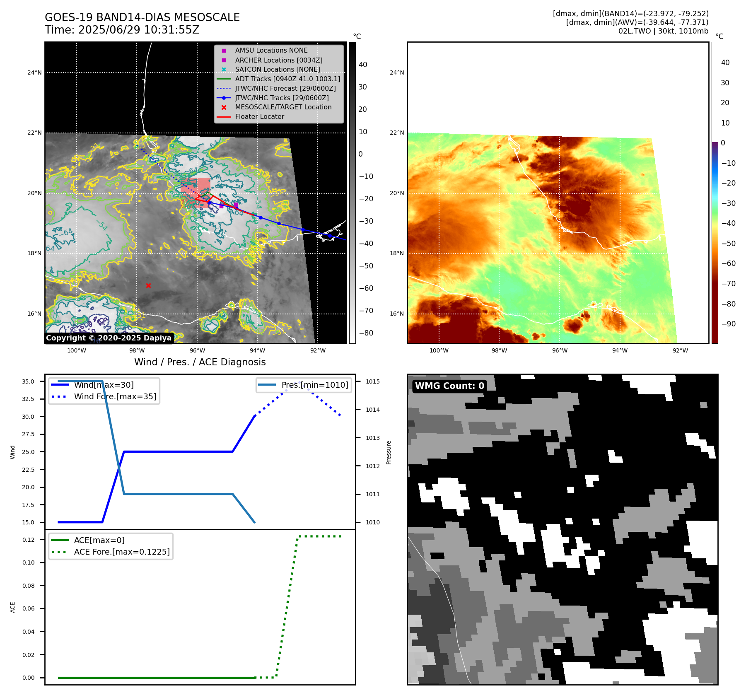The image size is (746, 700).
Task: Click the '35.0' wind tick label
Action: tap(28, 381)
